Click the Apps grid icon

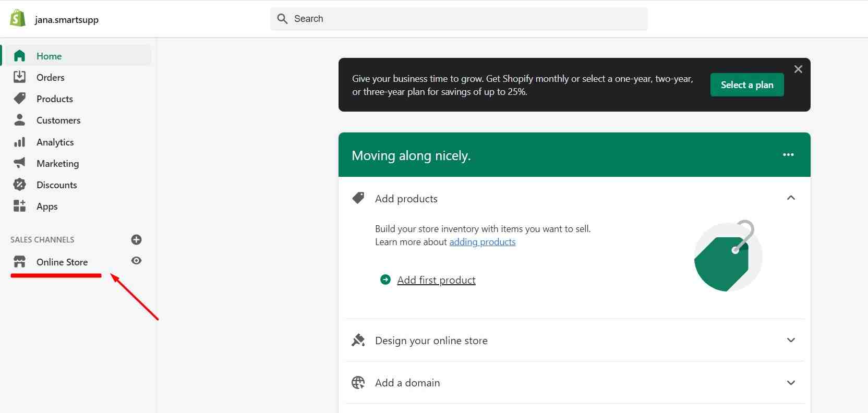tap(19, 206)
